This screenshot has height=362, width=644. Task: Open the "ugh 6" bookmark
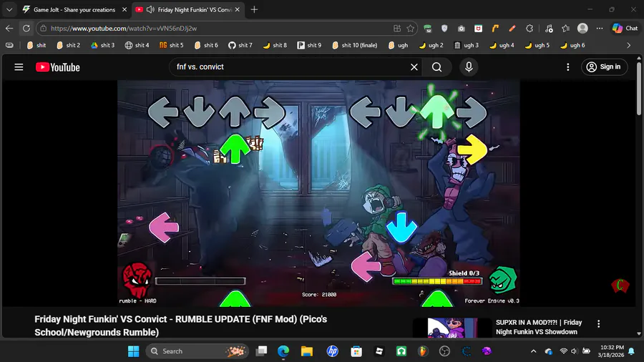point(572,45)
